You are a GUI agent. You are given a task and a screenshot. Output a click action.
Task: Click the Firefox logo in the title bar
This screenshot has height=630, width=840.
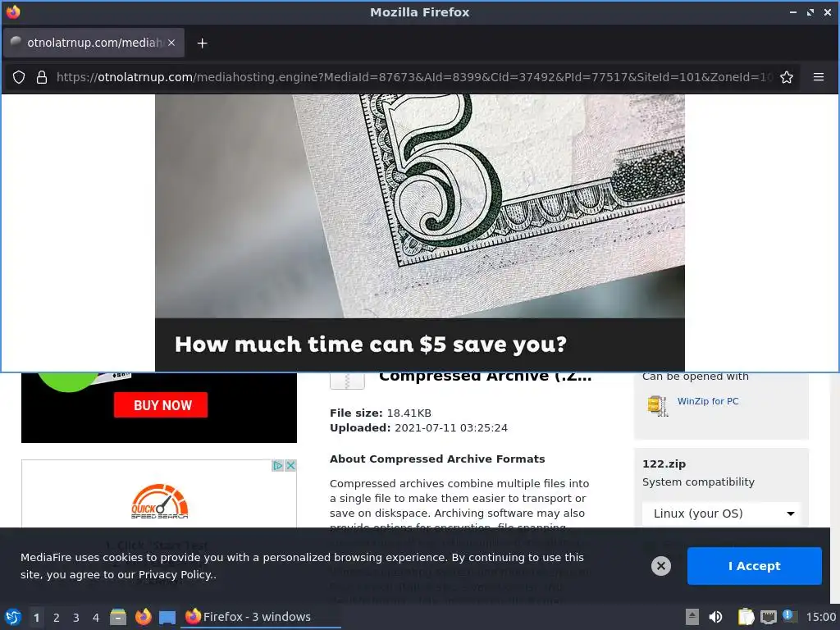pos(13,11)
